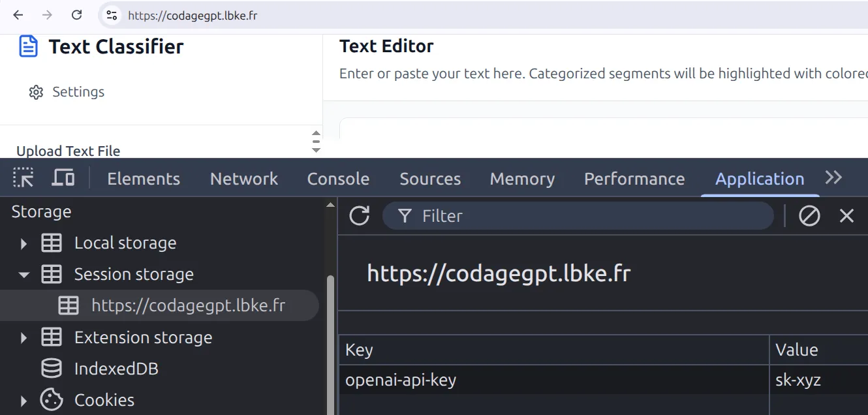The height and width of the screenshot is (415, 868).
Task: Select the openai-api-key row
Action: 400,380
